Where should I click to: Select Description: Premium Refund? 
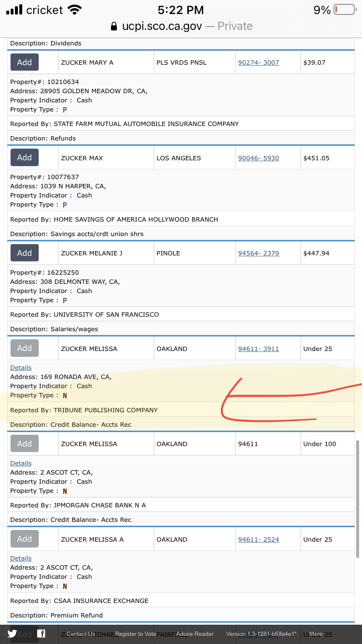click(x=56, y=615)
